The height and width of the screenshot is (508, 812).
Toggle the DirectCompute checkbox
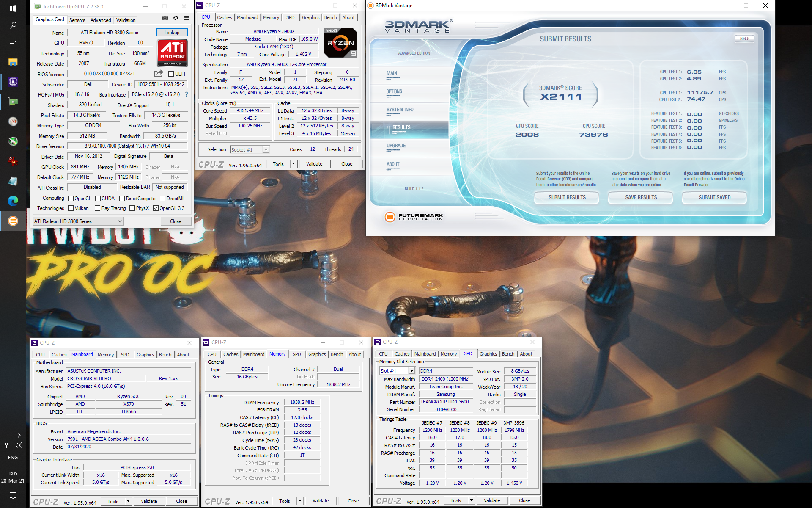122,199
